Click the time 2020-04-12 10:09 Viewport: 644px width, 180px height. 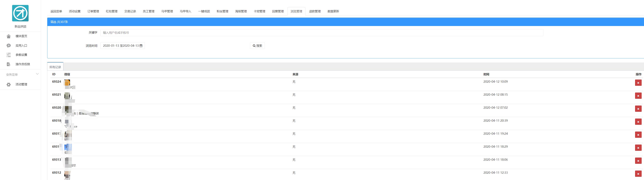point(495,81)
